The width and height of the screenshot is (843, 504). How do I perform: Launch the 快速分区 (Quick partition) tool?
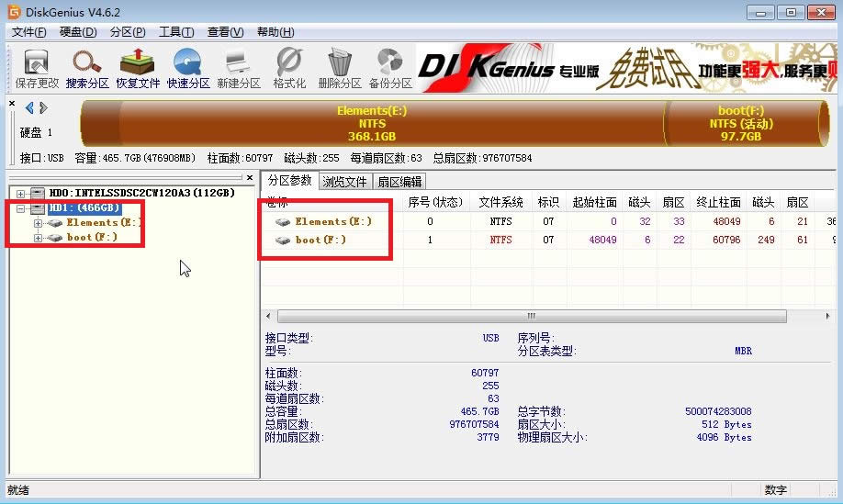click(188, 67)
